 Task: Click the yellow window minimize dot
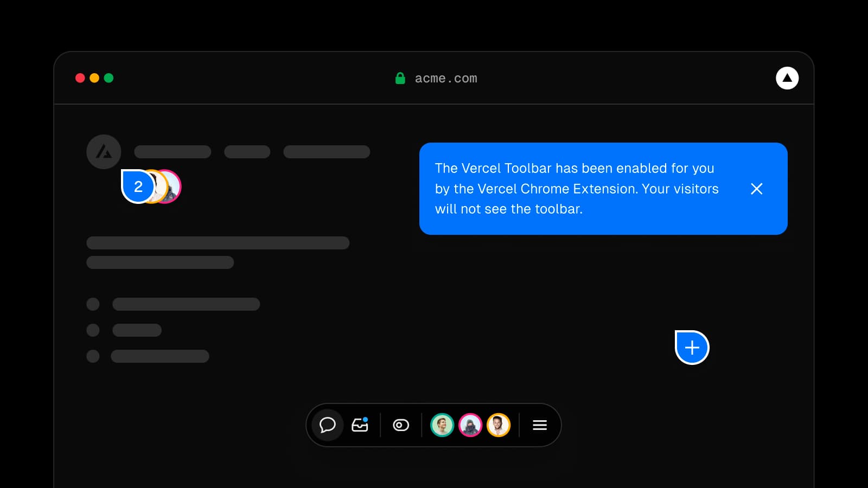[94, 78]
